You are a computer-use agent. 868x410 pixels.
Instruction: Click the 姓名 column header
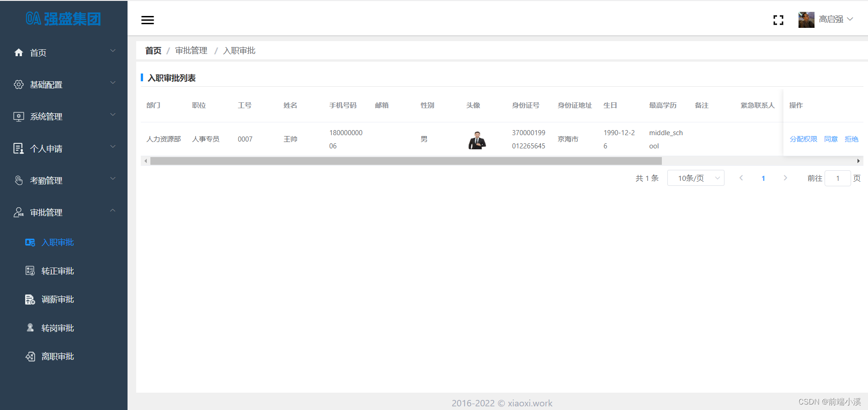pos(290,105)
